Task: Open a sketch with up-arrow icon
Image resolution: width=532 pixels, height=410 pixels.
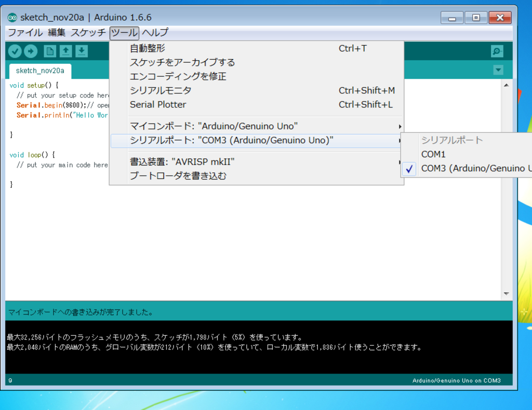Action: (x=66, y=51)
